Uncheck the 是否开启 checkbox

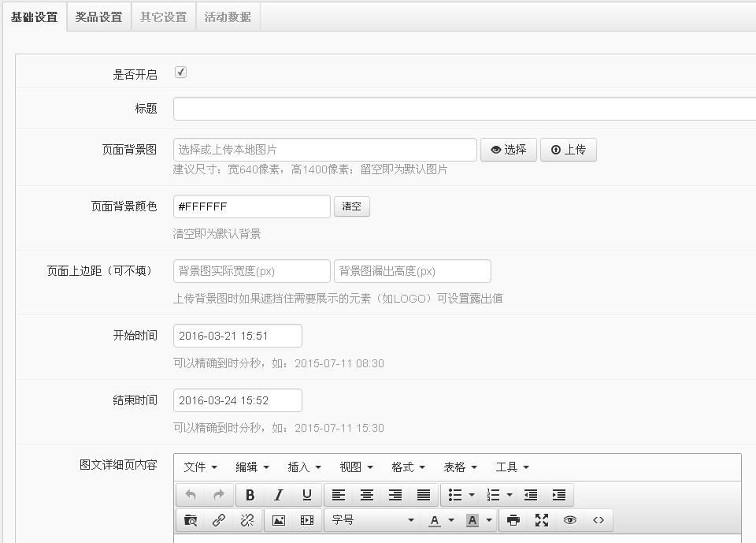pos(180,72)
